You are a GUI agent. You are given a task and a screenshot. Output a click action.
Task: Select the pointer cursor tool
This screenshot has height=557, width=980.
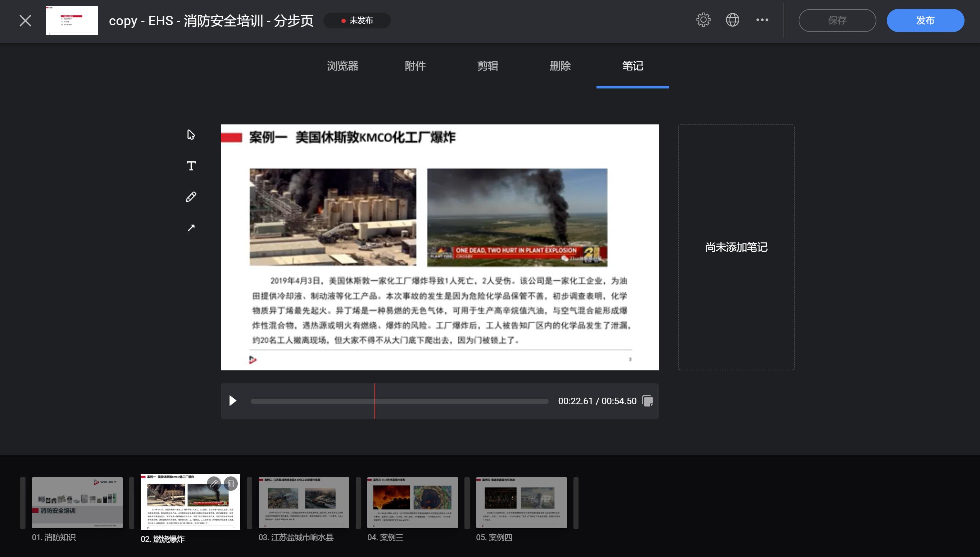(191, 134)
